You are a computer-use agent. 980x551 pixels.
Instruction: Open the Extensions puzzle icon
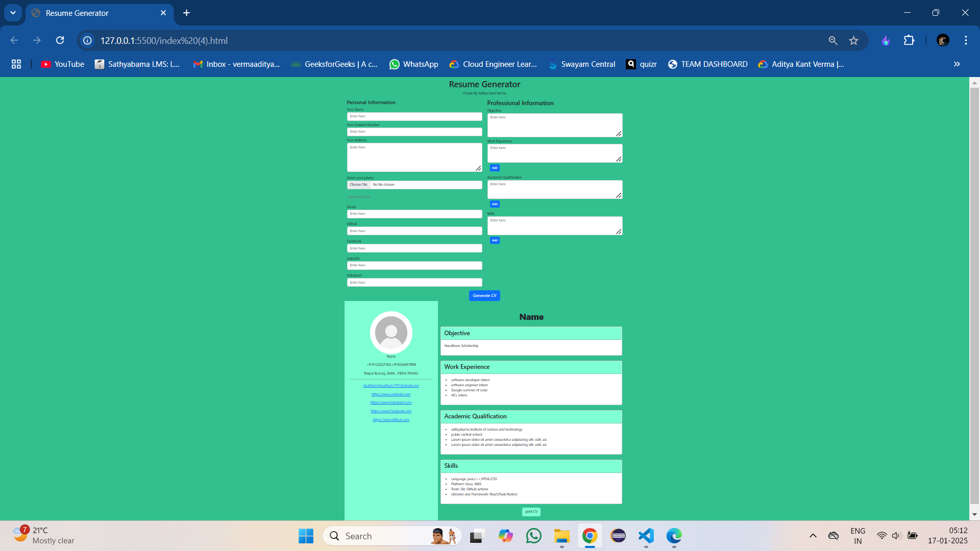click(x=909, y=40)
